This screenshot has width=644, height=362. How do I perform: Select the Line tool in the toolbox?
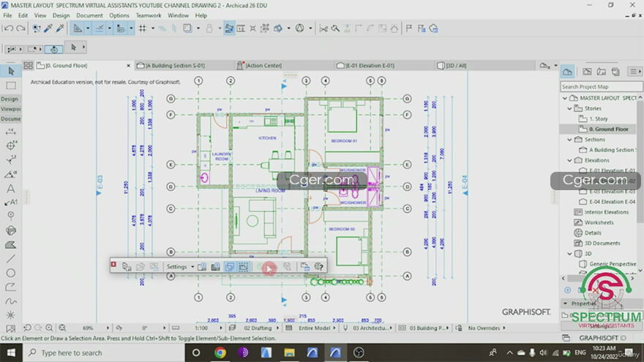(11, 259)
